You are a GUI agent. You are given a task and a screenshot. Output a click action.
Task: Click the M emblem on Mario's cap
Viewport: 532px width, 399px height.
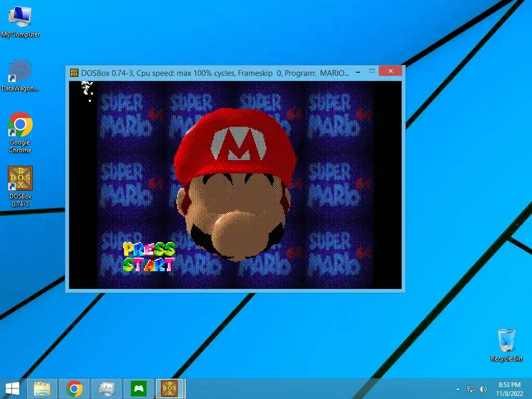239,143
